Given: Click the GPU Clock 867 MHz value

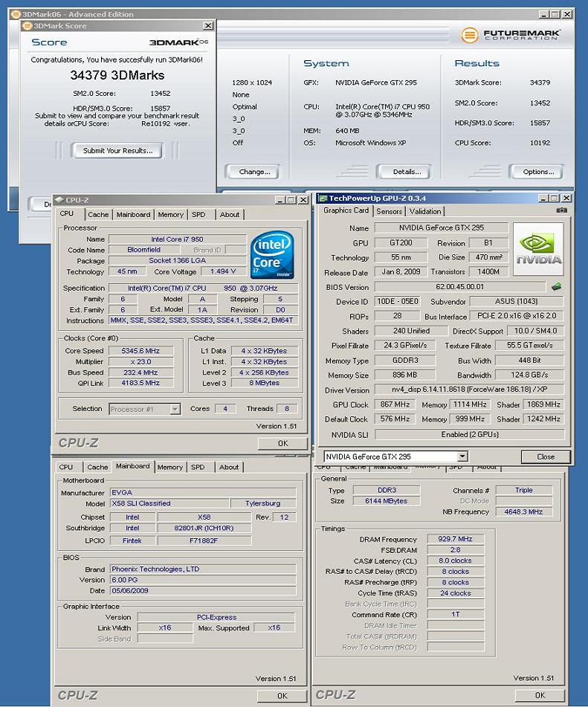Looking at the screenshot, I should tap(395, 404).
